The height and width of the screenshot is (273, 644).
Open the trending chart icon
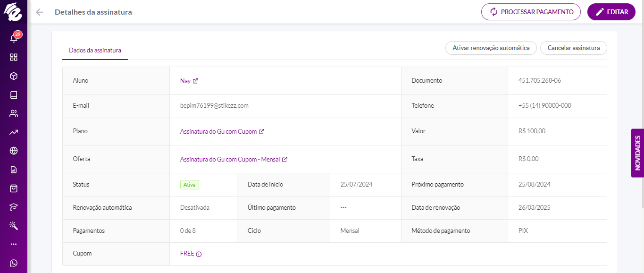[x=14, y=132]
